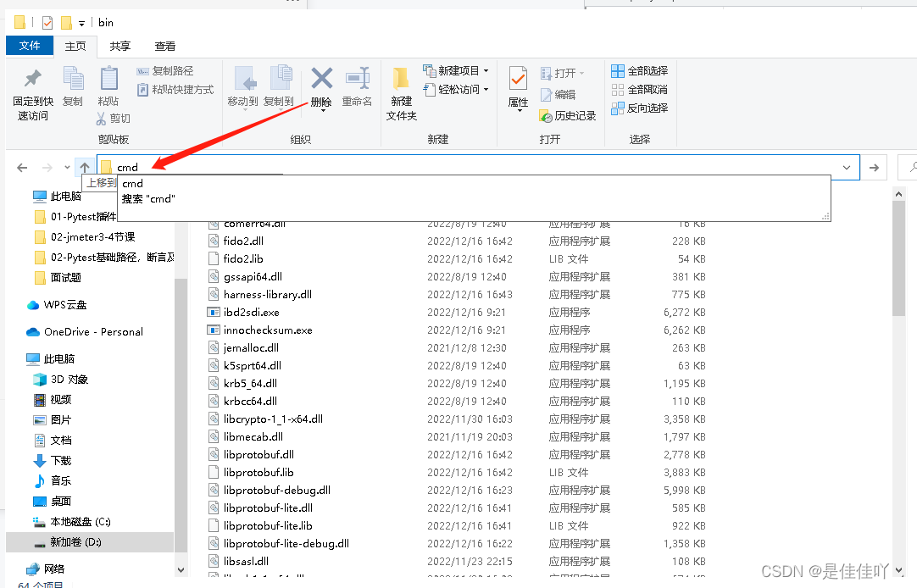Click the Edit ribbon button
Viewport: 917px width, 588px height.
(x=558, y=95)
